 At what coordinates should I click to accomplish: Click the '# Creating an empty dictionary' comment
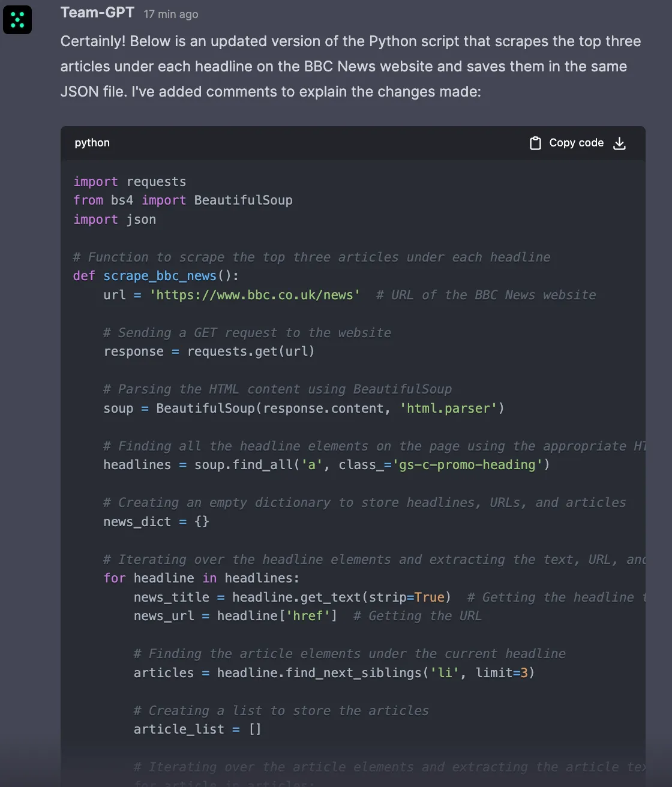[365, 503]
